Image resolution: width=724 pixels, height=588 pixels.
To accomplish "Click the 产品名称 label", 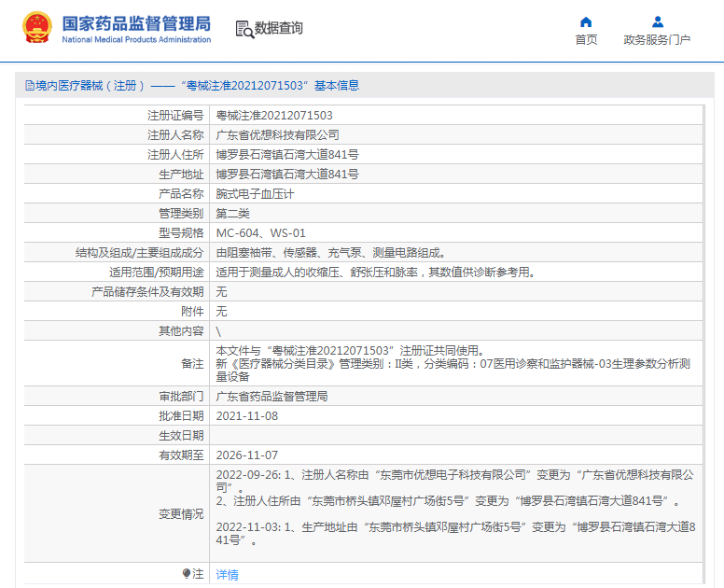I will pos(181,194).
